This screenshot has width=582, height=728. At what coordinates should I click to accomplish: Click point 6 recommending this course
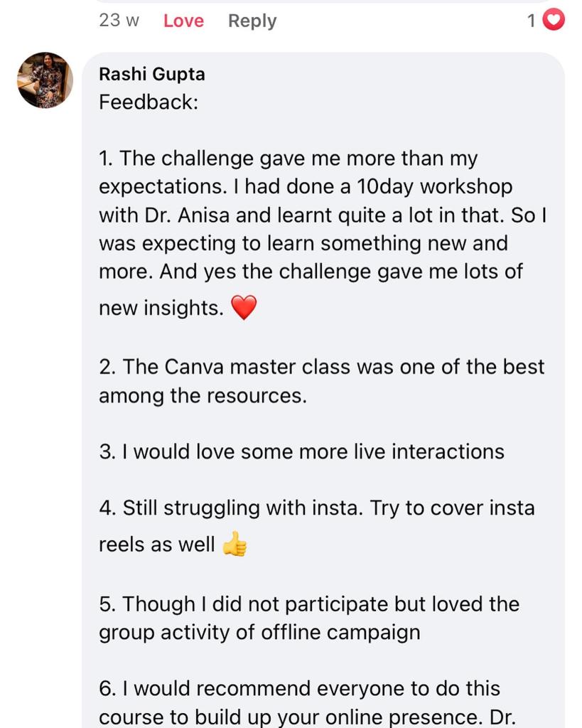298,688
